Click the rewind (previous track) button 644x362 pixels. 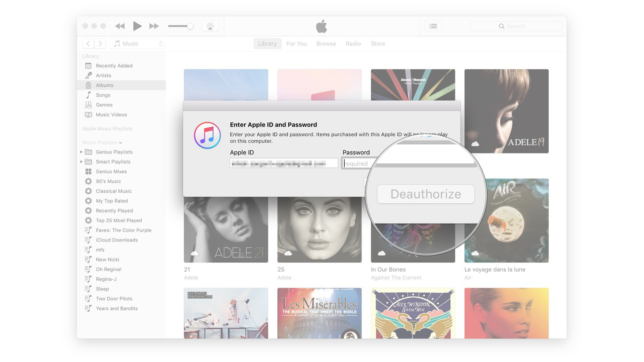120,26
